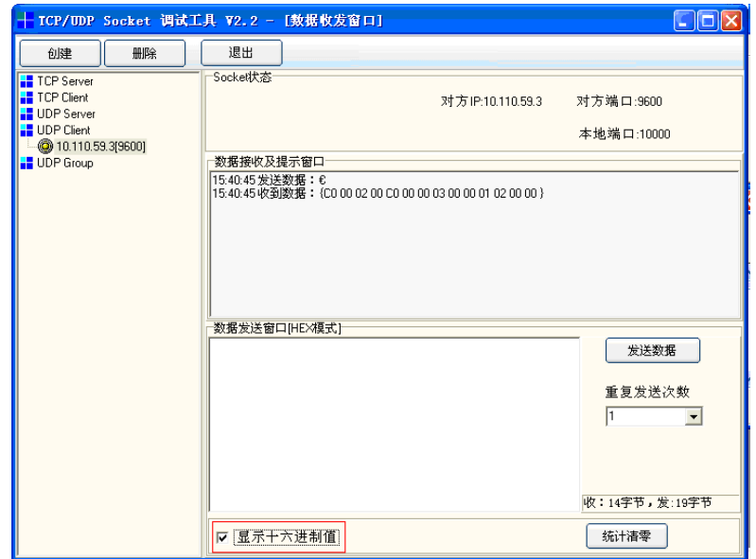Reset counters with 统计清零 button
Viewport: 756px width, 559px height.
coord(625,537)
